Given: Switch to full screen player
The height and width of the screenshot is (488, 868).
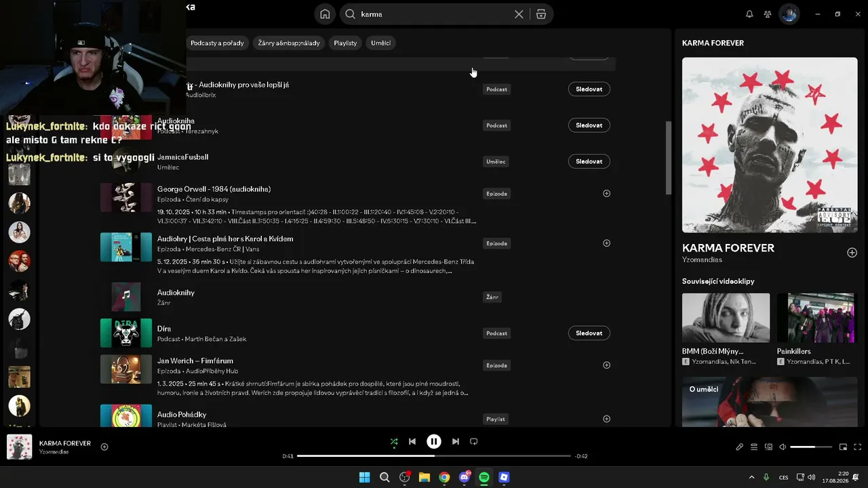Looking at the screenshot, I should click(857, 447).
